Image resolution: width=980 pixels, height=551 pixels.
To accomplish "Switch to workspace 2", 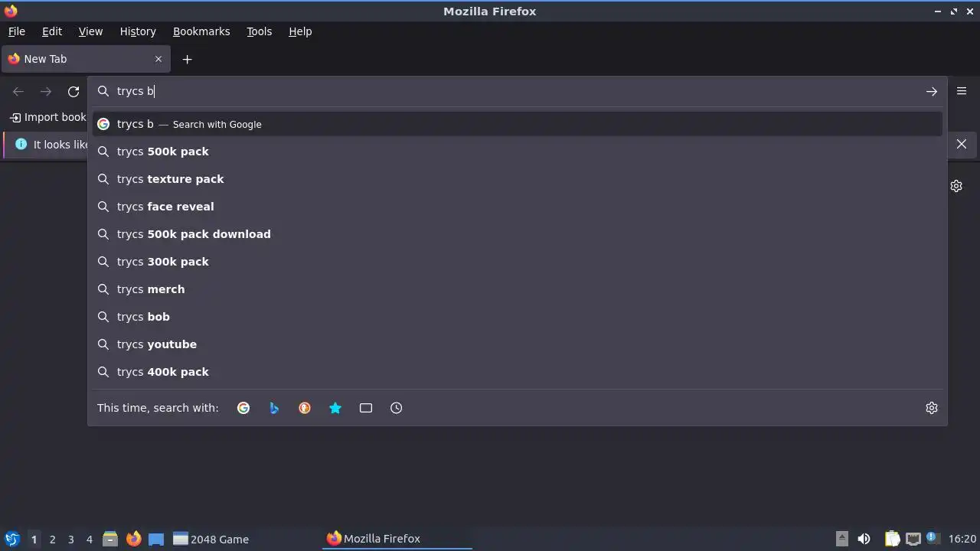I will (x=52, y=540).
